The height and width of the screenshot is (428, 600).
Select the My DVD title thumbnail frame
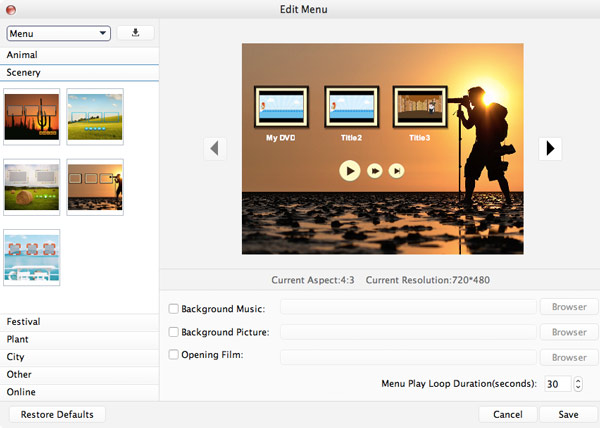click(281, 107)
